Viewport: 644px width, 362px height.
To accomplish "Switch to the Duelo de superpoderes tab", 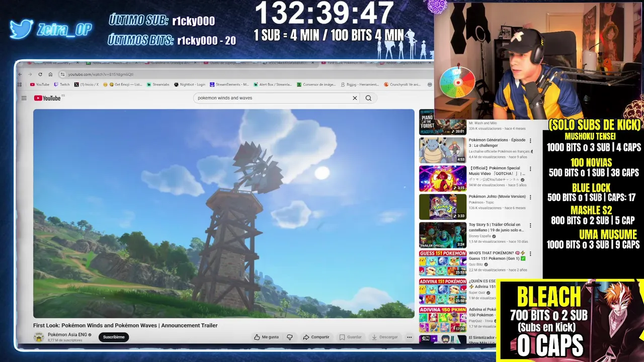I will (x=229, y=63).
